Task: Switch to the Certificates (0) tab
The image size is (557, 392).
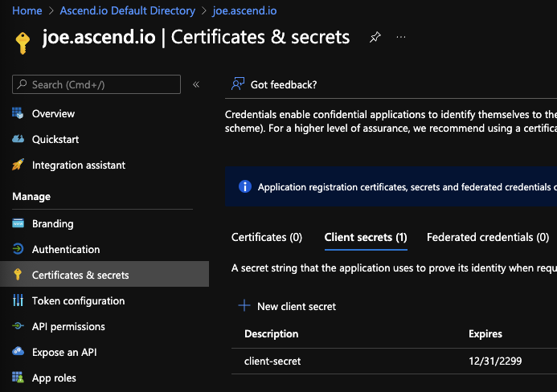Action: click(x=267, y=238)
